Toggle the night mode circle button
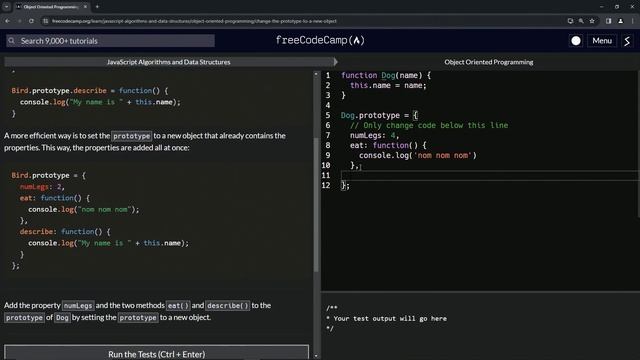640x360 pixels. [x=576, y=41]
